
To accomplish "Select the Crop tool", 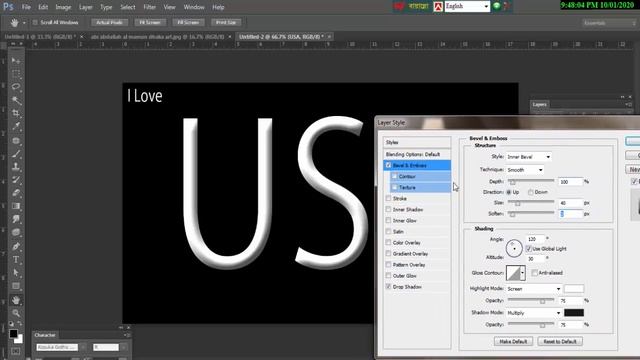I will click(x=16, y=113).
